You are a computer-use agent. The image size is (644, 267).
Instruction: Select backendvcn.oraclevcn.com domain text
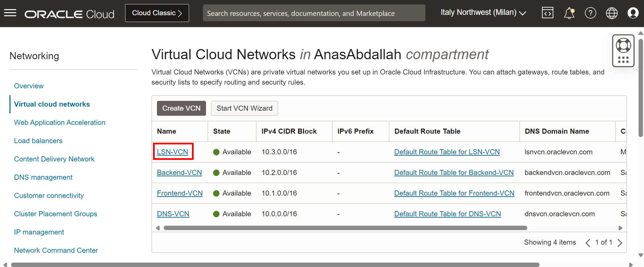click(x=567, y=173)
